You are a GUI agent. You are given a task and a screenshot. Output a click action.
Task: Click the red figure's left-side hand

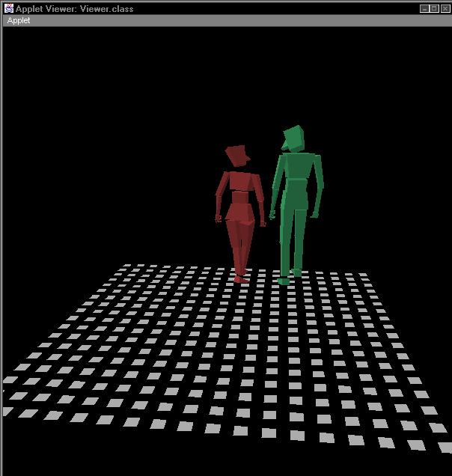click(x=219, y=219)
